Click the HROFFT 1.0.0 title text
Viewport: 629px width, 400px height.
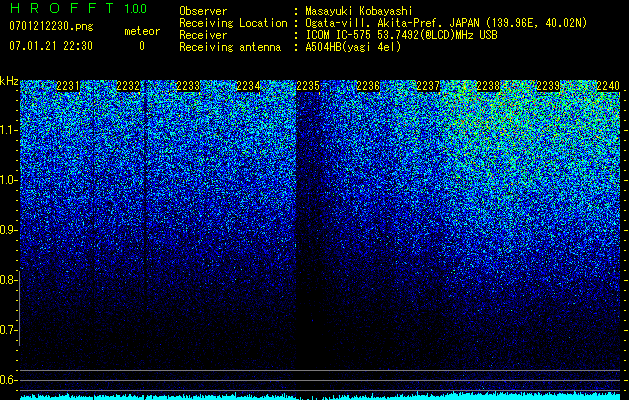pyautogui.click(x=78, y=8)
